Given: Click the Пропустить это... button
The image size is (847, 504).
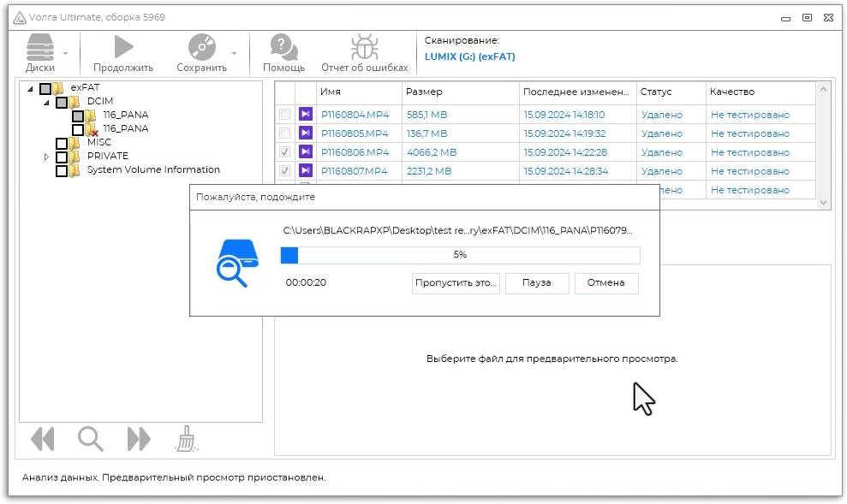Looking at the screenshot, I should coord(456,282).
